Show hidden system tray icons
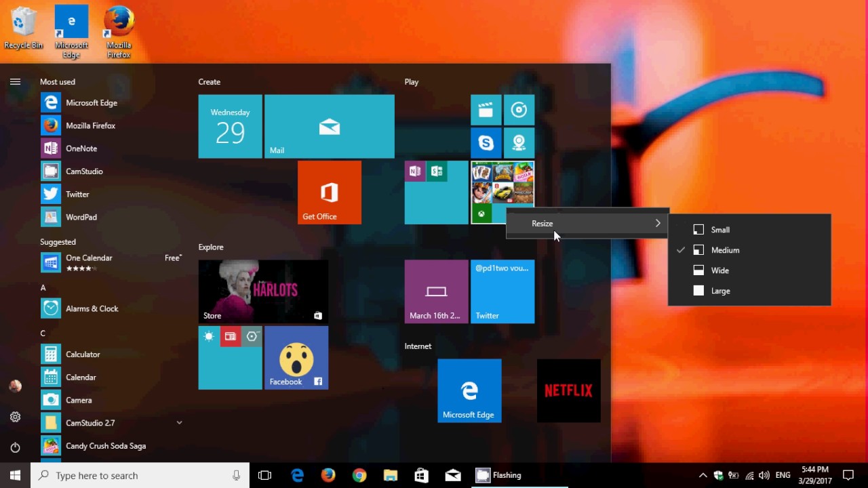868x488 pixels. [703, 476]
